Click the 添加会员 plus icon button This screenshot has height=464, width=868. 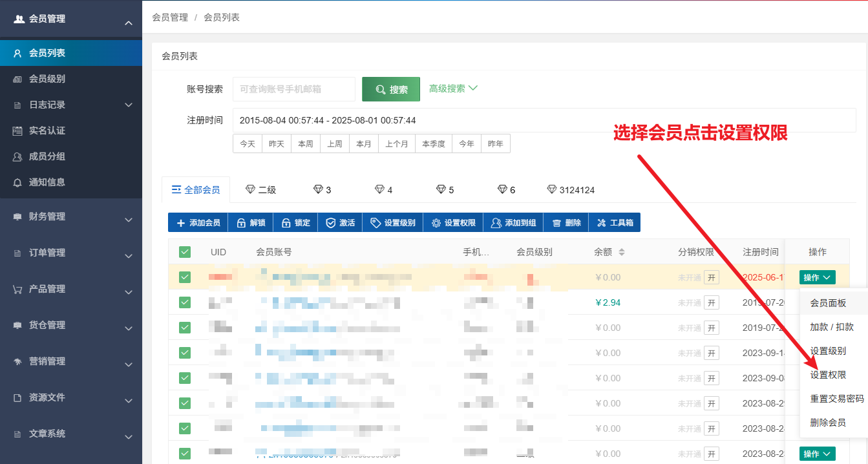pos(181,223)
